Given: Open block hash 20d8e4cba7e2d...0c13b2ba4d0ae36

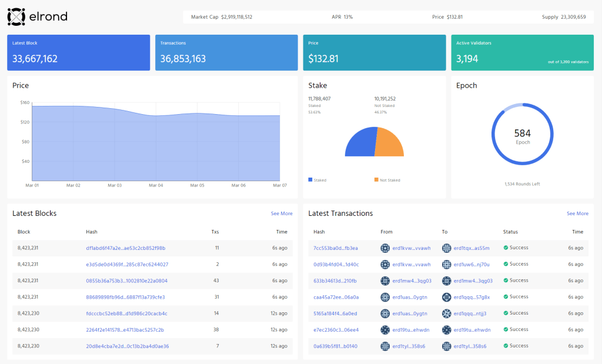Looking at the screenshot, I should click(127, 346).
